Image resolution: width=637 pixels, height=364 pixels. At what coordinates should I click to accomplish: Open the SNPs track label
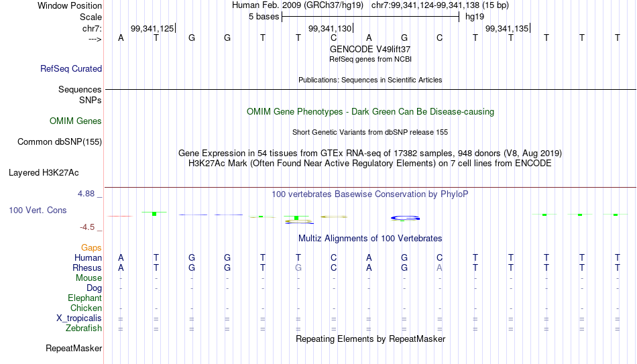click(x=91, y=101)
